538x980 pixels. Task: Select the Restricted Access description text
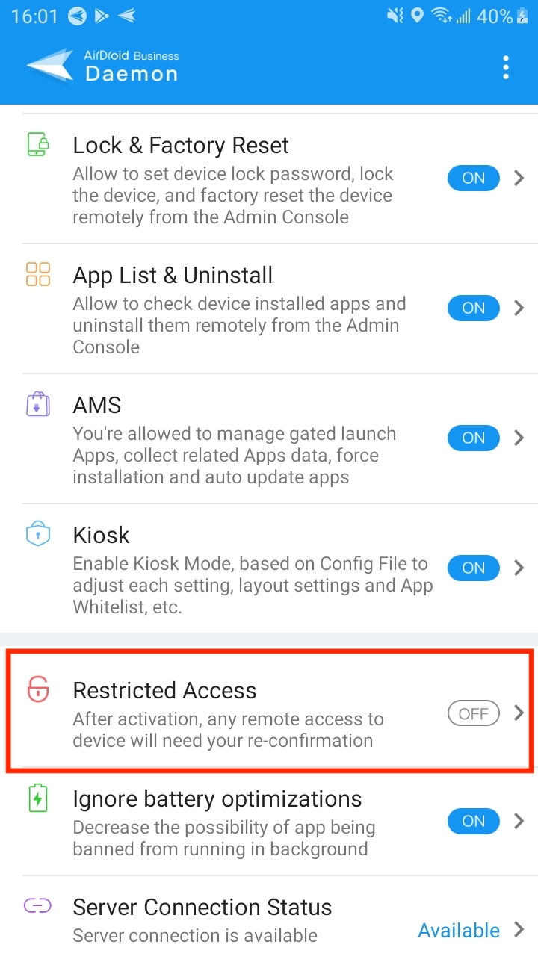click(x=228, y=731)
